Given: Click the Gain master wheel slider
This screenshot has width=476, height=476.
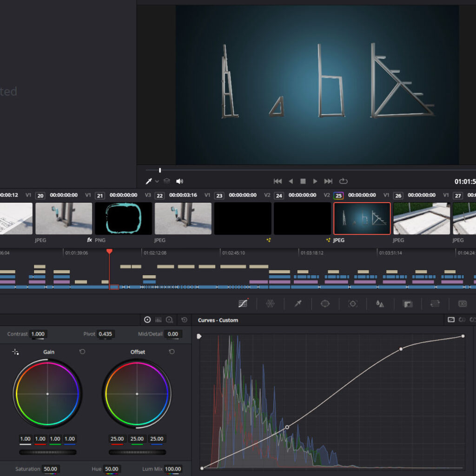Looking at the screenshot, I should [x=48, y=452].
